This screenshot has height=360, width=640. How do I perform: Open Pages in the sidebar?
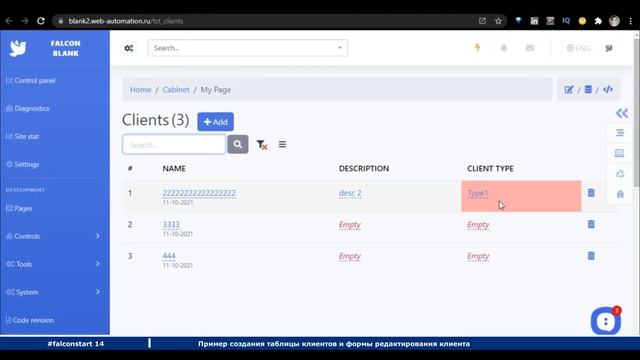(19, 208)
